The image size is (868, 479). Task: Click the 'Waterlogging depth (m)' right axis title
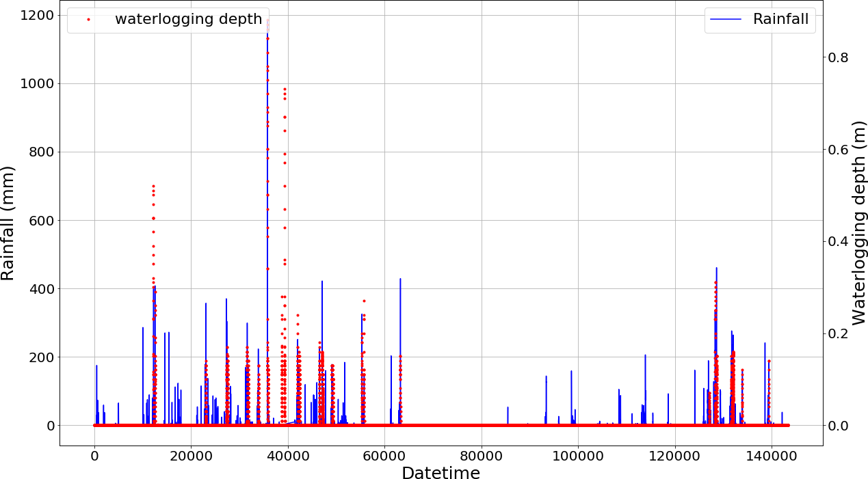point(858,223)
